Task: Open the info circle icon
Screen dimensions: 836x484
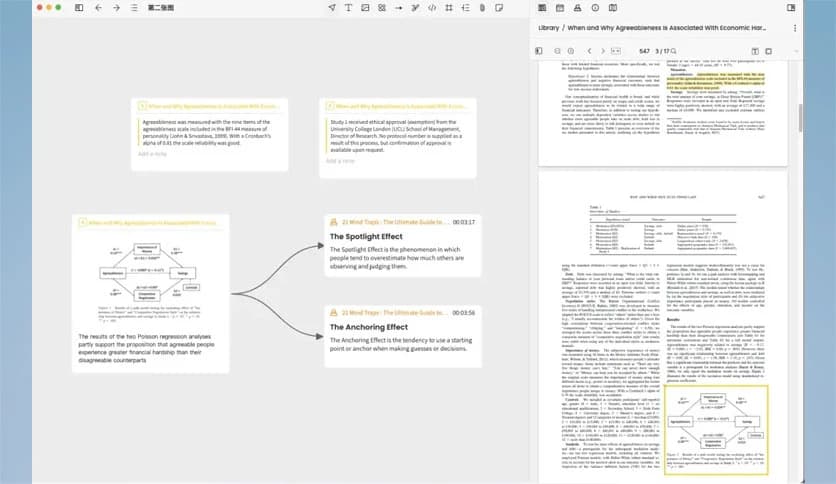Action: [x=595, y=7]
